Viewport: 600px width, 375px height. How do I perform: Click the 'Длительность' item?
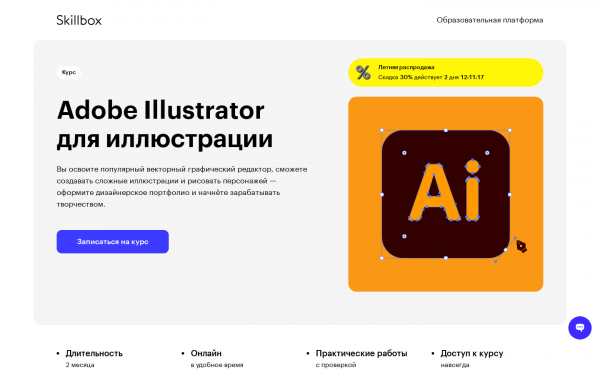tap(94, 353)
